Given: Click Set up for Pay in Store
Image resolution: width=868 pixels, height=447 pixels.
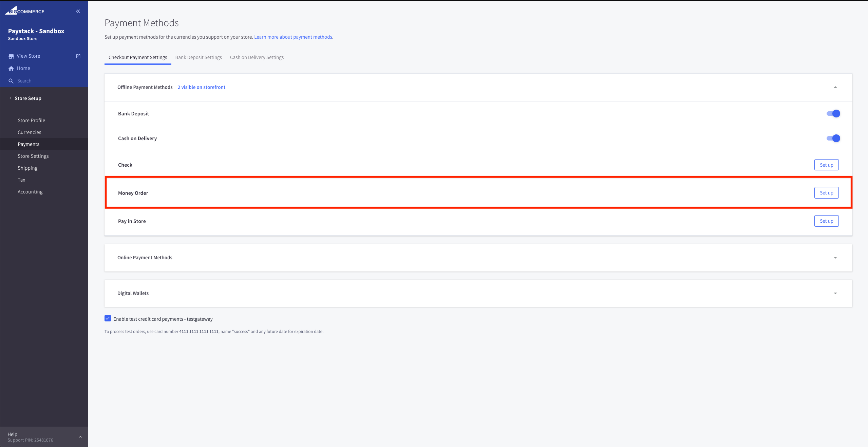Looking at the screenshot, I should pyautogui.click(x=826, y=221).
